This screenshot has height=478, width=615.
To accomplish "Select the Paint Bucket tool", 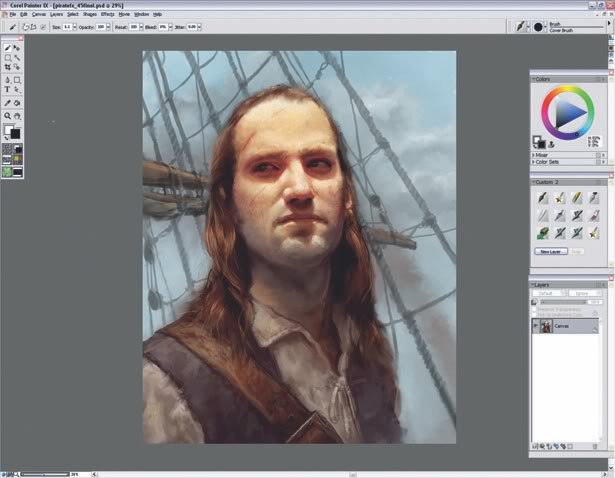I will point(17,103).
